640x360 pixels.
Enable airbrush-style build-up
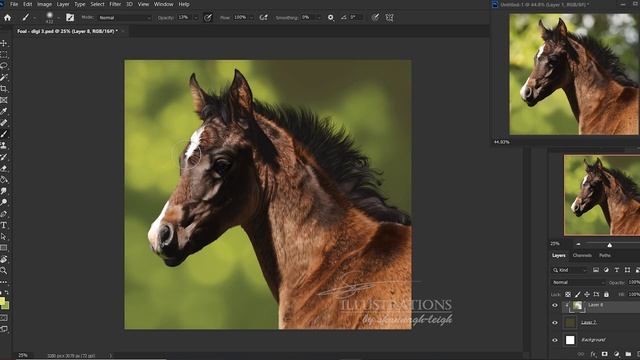coord(263,18)
